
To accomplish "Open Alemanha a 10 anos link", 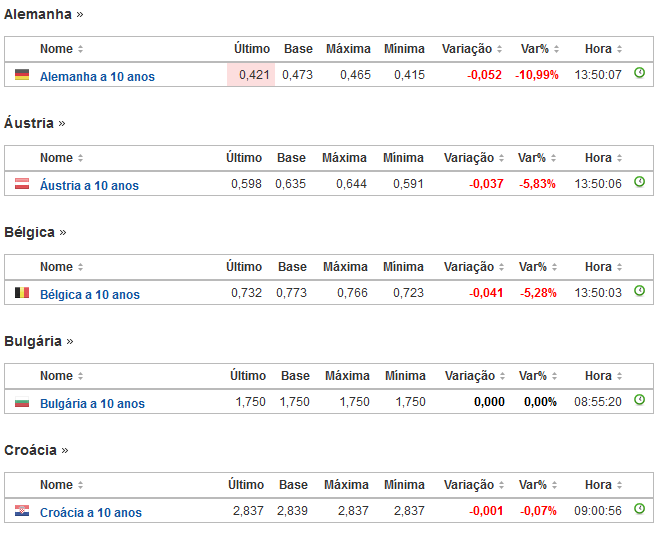I will click(97, 76).
